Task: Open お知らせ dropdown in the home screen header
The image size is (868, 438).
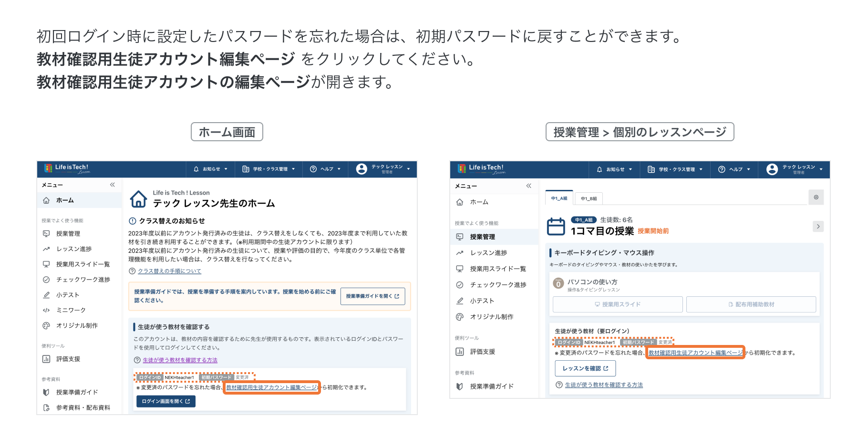Action: tap(210, 169)
